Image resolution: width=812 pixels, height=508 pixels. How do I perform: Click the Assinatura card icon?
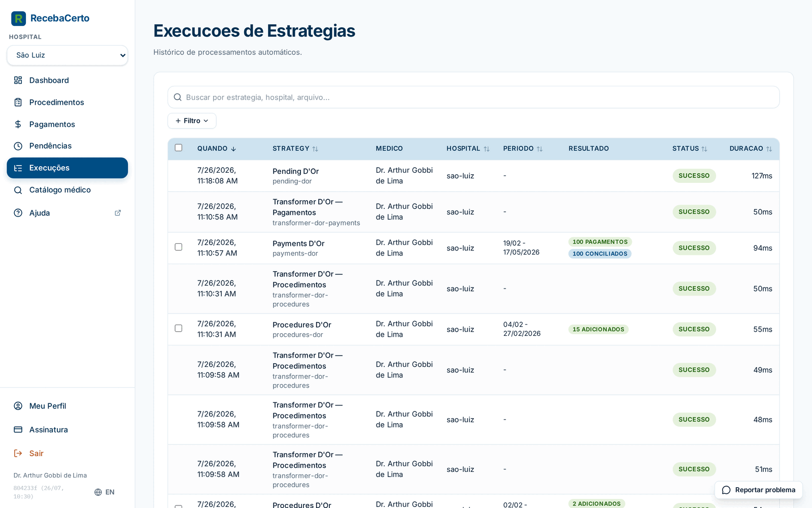pyautogui.click(x=18, y=430)
